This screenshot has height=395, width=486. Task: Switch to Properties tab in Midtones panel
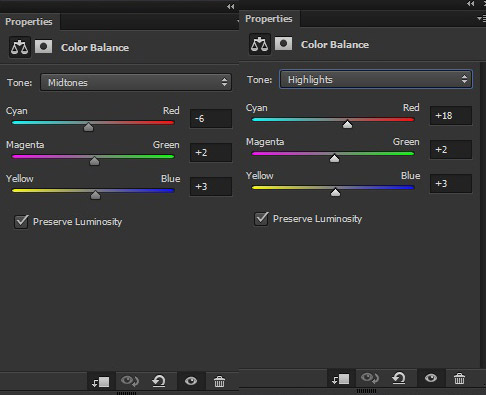pos(29,22)
